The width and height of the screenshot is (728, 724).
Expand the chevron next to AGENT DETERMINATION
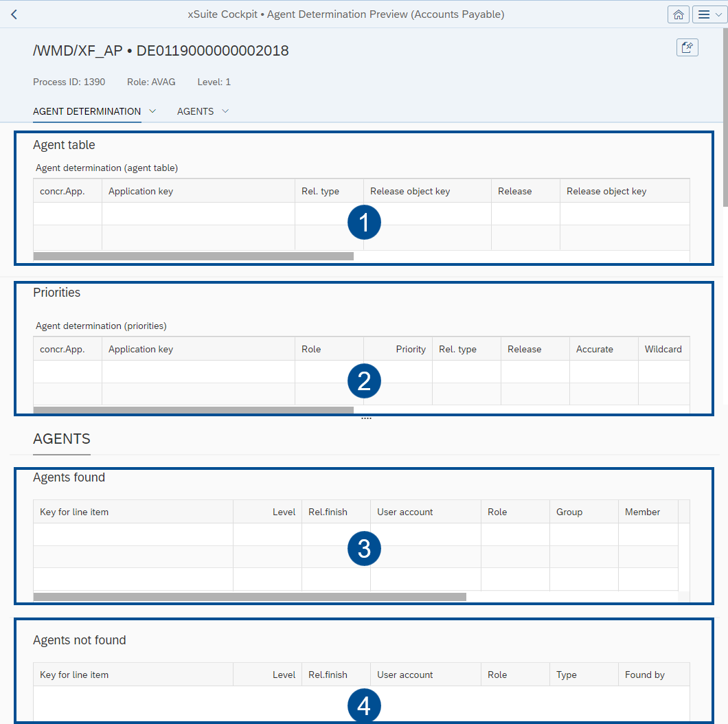pyautogui.click(x=152, y=111)
